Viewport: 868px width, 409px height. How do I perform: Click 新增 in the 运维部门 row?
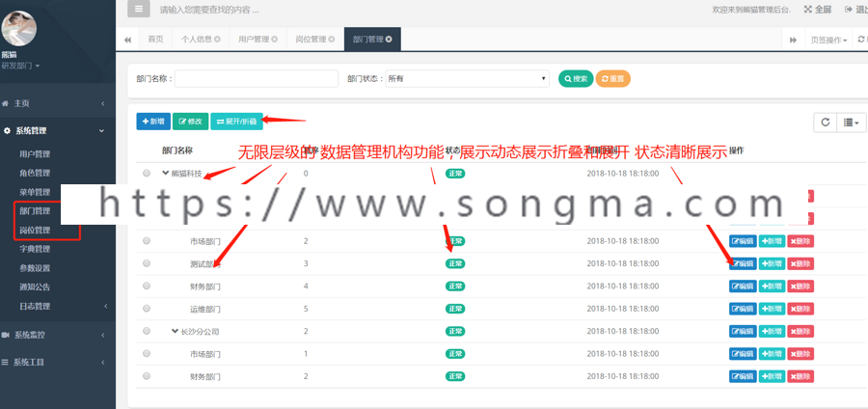[772, 309]
